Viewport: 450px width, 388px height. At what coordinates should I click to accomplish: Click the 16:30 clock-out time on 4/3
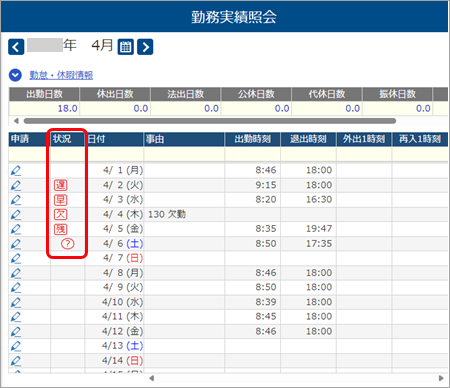[x=319, y=200]
